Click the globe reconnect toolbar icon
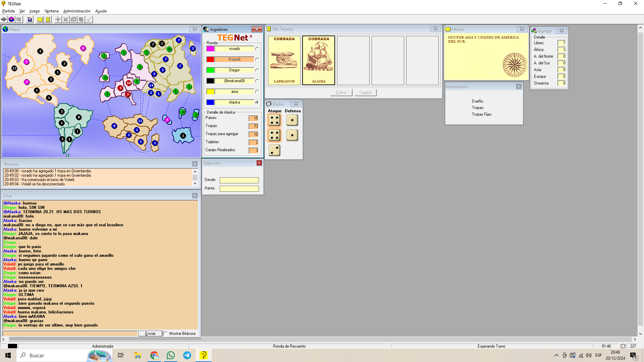 click(x=11, y=19)
